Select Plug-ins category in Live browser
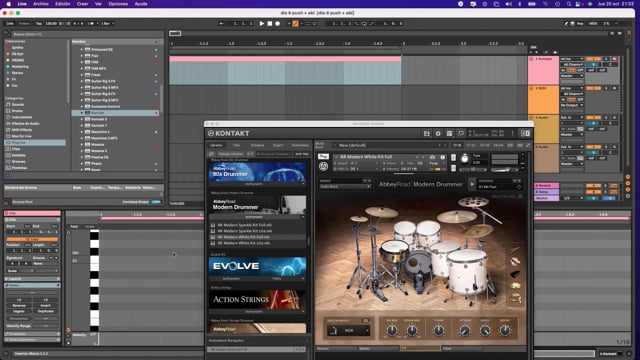 coord(35,142)
